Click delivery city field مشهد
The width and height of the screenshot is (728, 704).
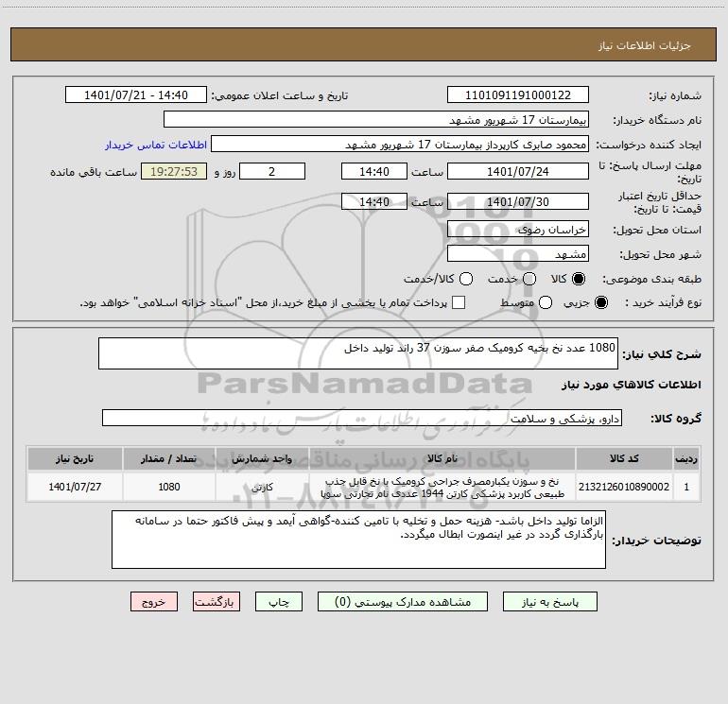pos(518,254)
